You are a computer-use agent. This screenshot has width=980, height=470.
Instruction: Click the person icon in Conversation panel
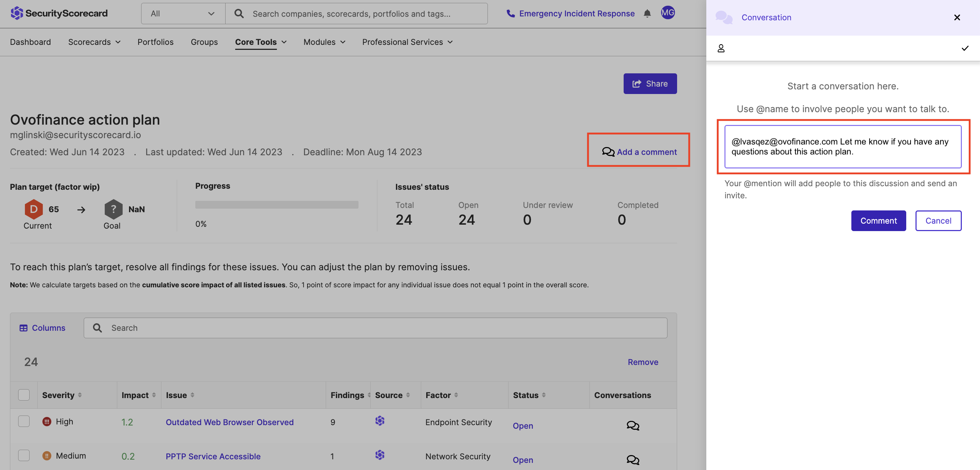(x=721, y=48)
